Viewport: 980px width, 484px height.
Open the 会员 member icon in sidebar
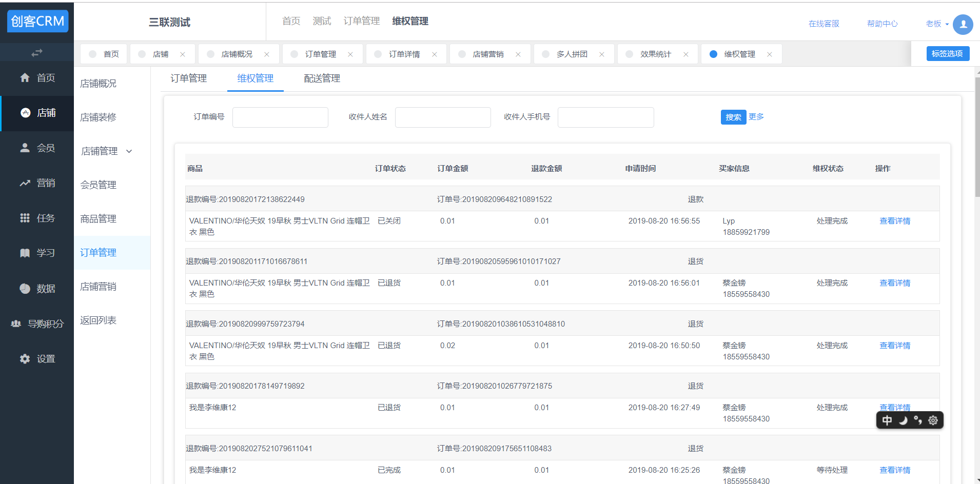click(x=25, y=148)
